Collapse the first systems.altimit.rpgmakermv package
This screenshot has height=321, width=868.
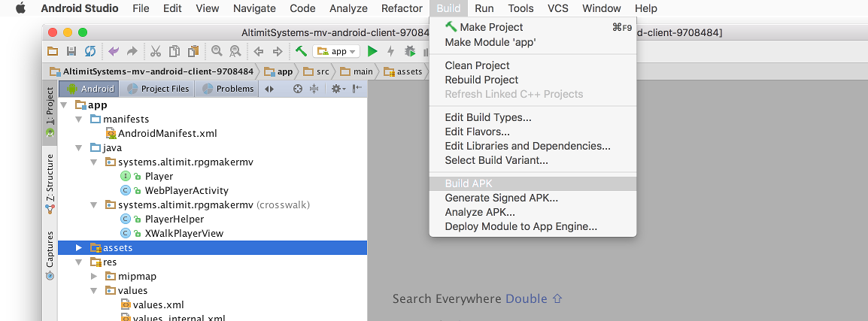(x=93, y=162)
